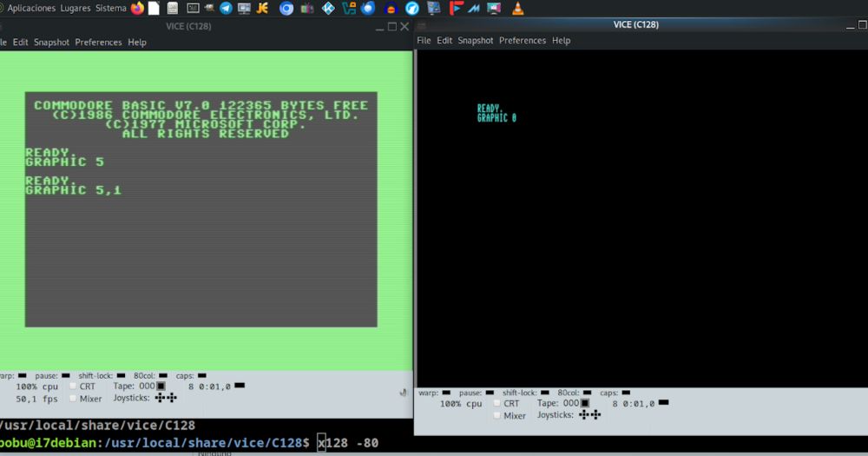Click '100% cpu' in right VICE status bar
This screenshot has height=456, width=868.
pos(461,403)
